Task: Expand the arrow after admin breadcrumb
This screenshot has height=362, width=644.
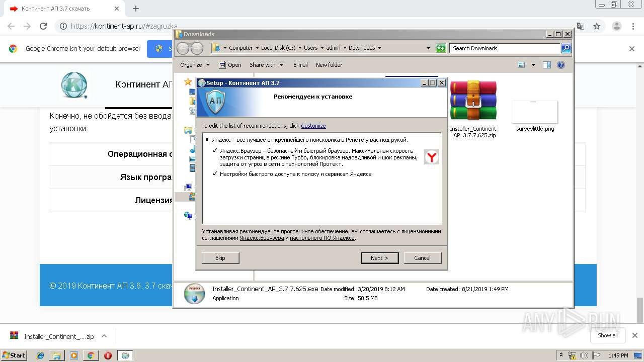Action: (x=345, y=48)
